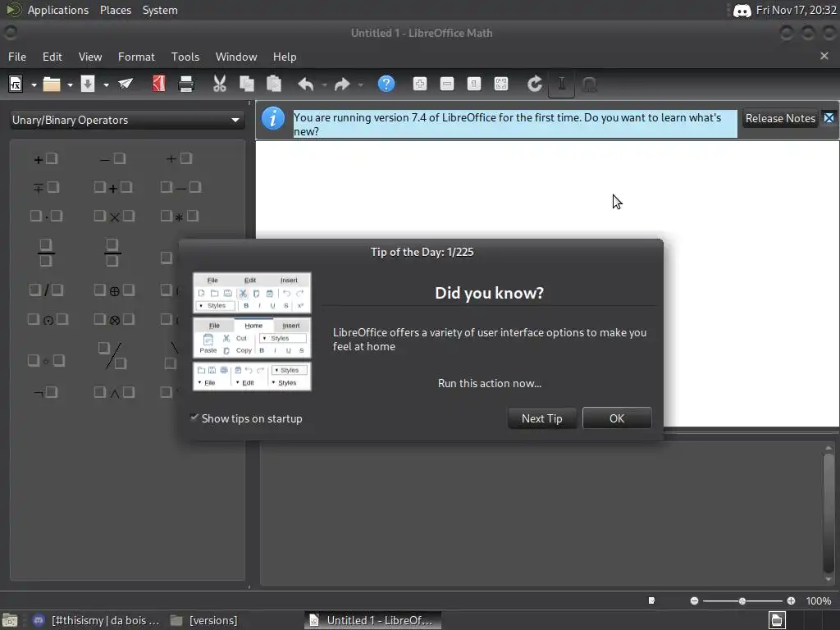Click the zoom out minus button in status bar
This screenshot has height=630, width=840.
pos(694,601)
